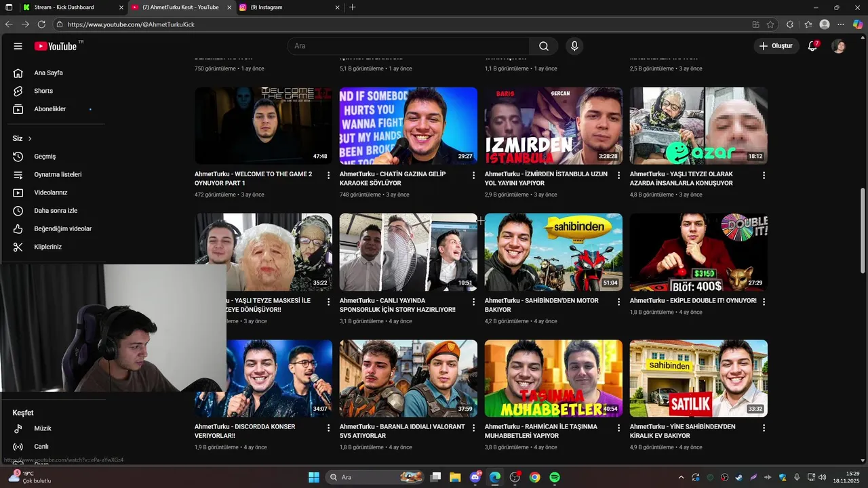Favorite this page with star icon
The image size is (868, 488).
pos(770,24)
